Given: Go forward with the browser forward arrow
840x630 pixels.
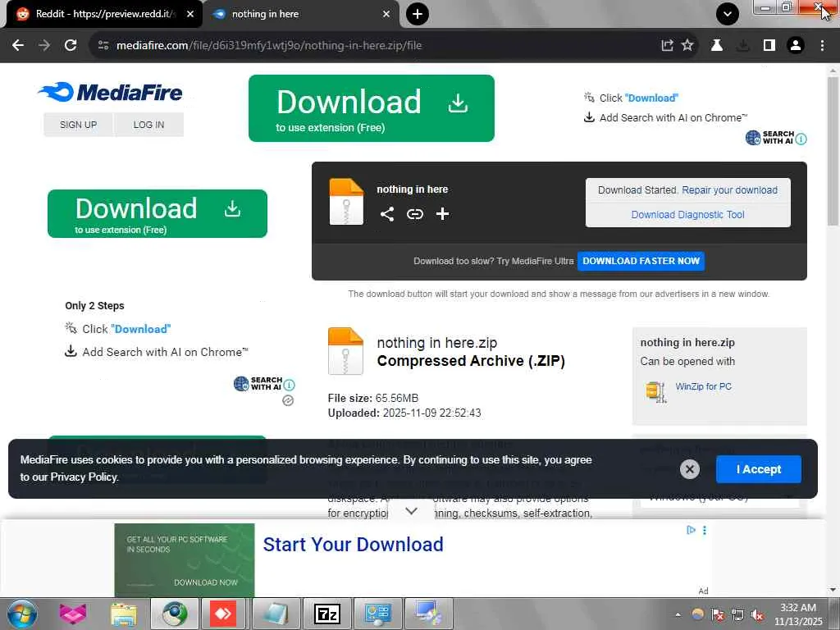Looking at the screenshot, I should click(44, 46).
